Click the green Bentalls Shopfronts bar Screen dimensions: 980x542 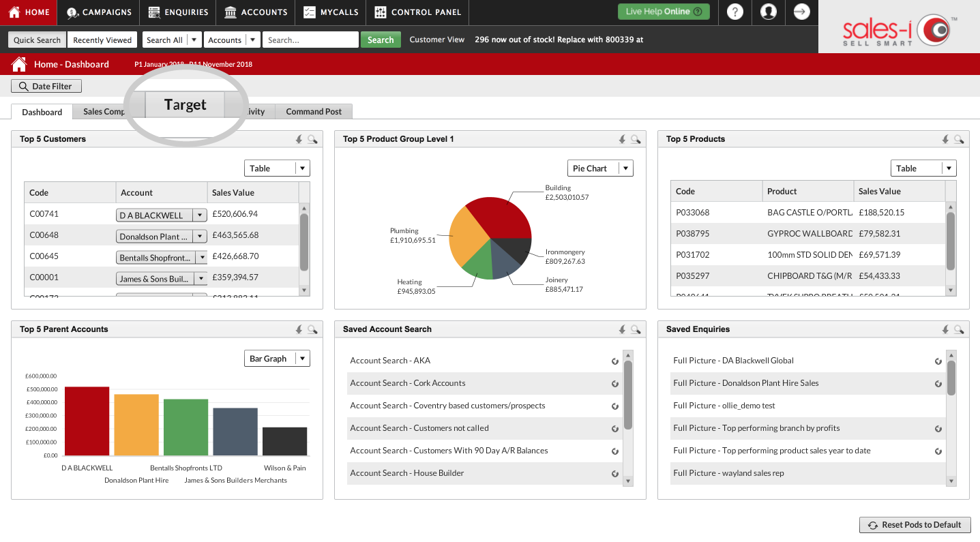pyautogui.click(x=185, y=427)
